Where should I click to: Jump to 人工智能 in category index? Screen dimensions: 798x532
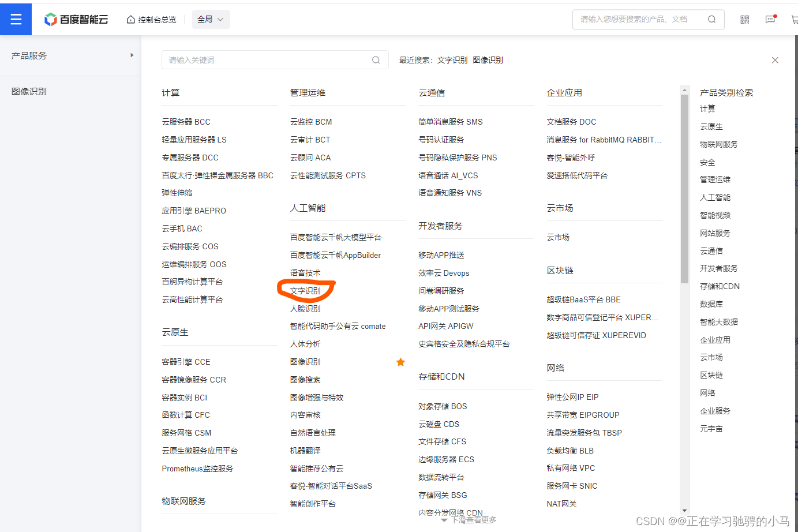click(x=715, y=197)
